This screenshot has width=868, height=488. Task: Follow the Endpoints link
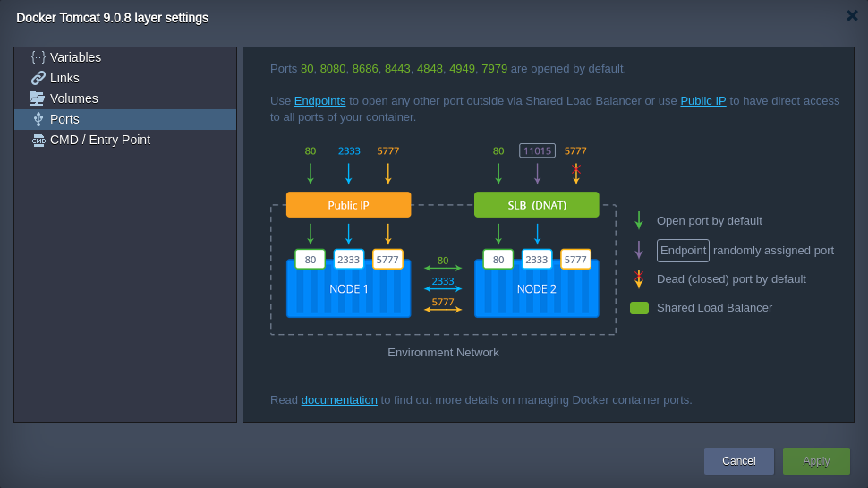[320, 101]
